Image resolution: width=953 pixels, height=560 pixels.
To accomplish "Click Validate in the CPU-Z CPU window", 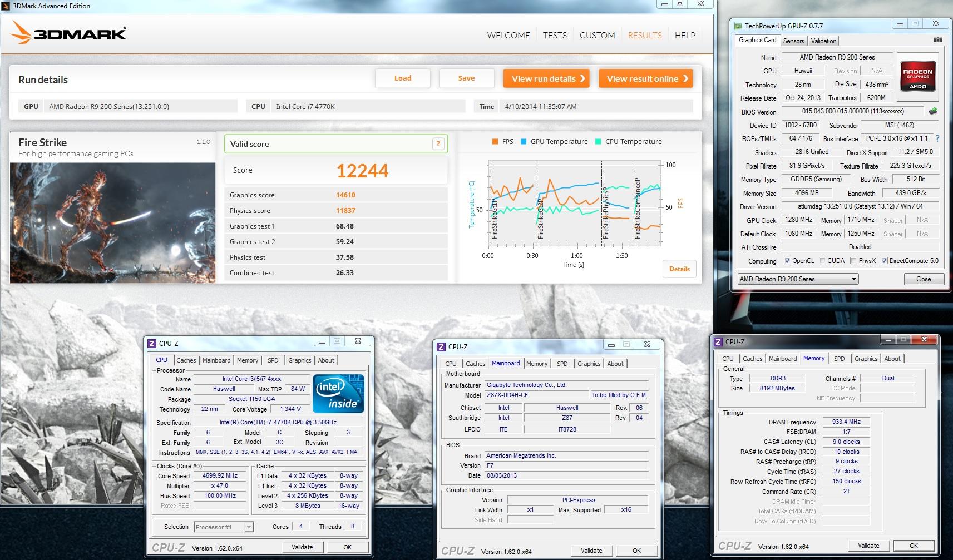I will [x=302, y=547].
